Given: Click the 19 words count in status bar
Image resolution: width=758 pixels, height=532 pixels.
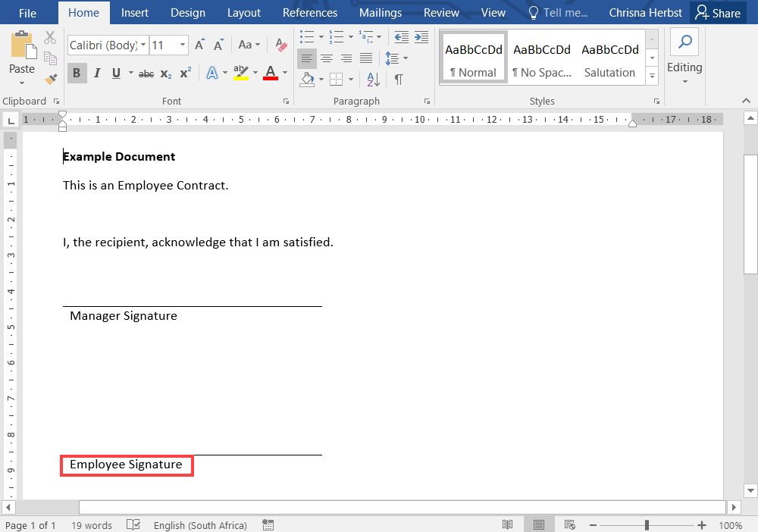Looking at the screenshot, I should [x=92, y=525].
